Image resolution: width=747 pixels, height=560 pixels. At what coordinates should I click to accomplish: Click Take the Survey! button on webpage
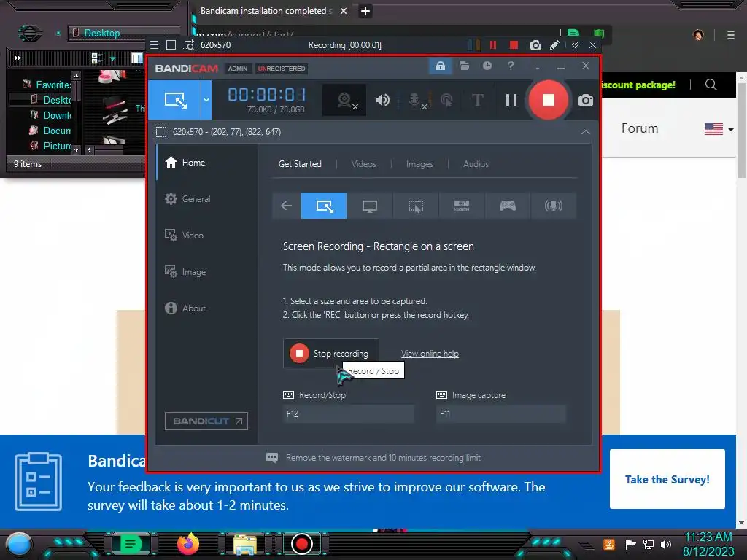pyautogui.click(x=667, y=479)
